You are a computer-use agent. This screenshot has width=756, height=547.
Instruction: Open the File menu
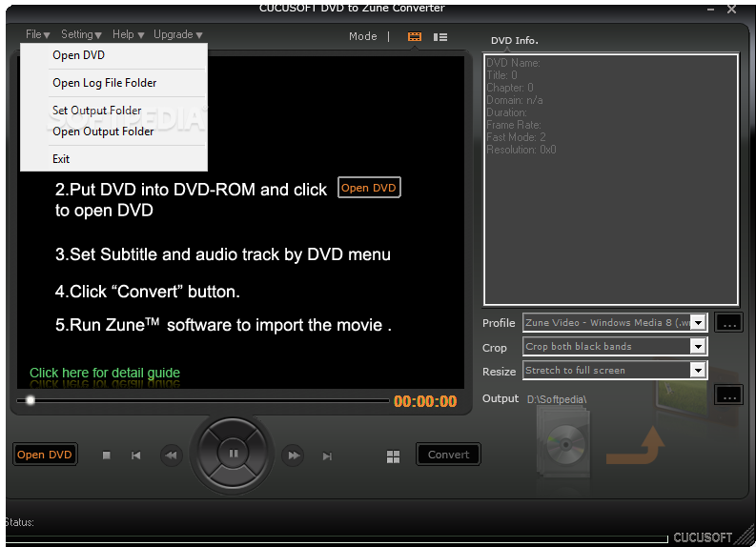(37, 34)
